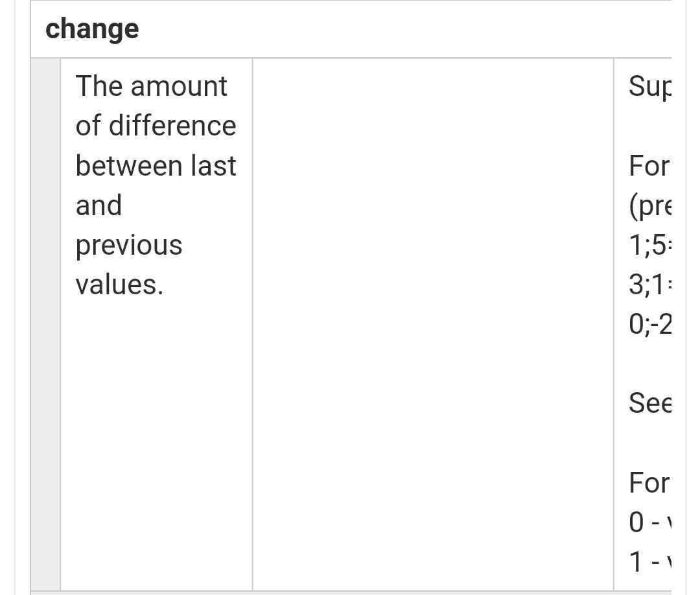The image size is (700, 595).
Task: Click the "3;1" example text
Action: (x=650, y=285)
